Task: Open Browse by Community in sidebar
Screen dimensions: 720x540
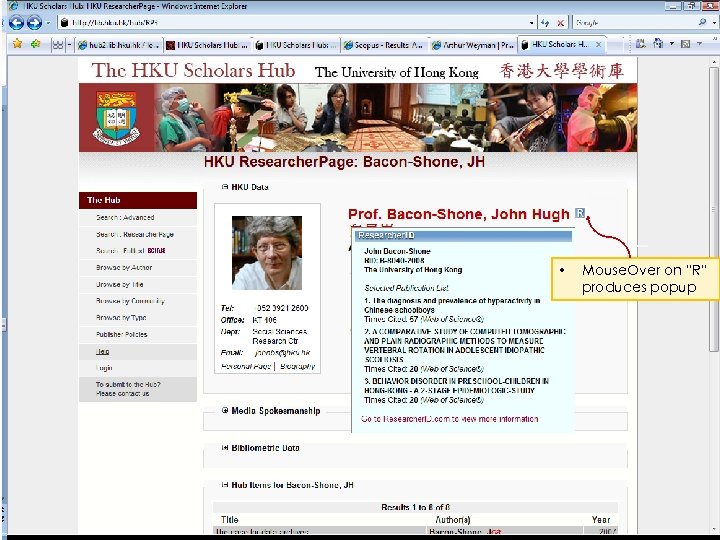Action: [x=130, y=301]
